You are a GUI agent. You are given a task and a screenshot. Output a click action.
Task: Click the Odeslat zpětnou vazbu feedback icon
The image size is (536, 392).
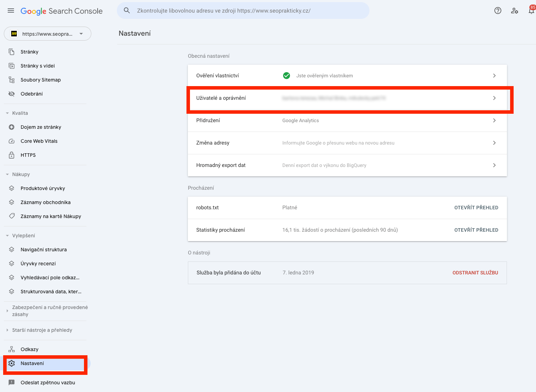pyautogui.click(x=12, y=383)
